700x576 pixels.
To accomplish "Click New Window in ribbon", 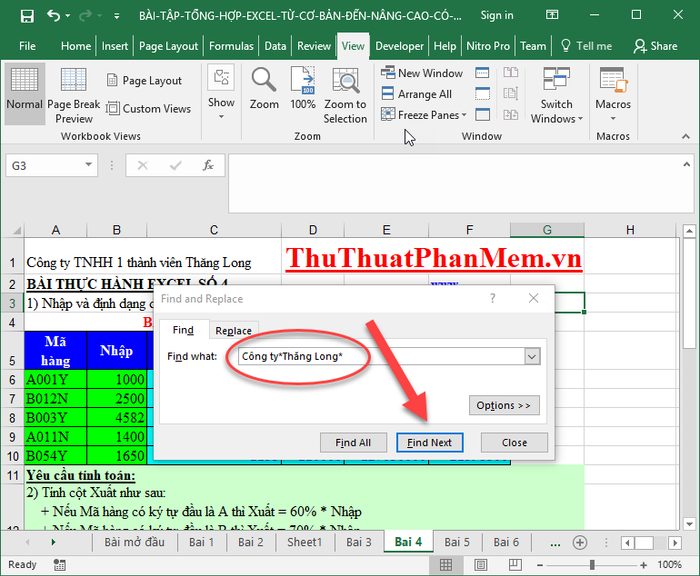I will click(x=421, y=73).
